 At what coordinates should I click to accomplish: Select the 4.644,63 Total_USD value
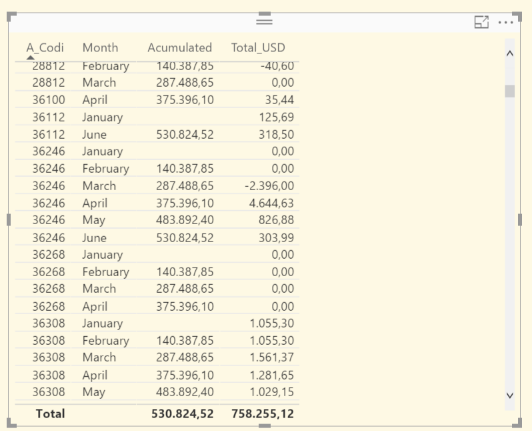pyautogui.click(x=271, y=203)
